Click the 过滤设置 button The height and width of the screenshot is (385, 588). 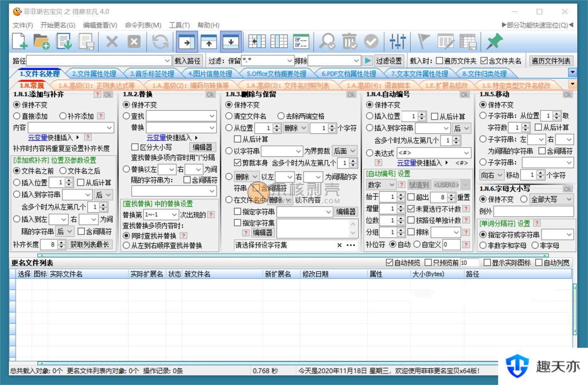(389, 60)
